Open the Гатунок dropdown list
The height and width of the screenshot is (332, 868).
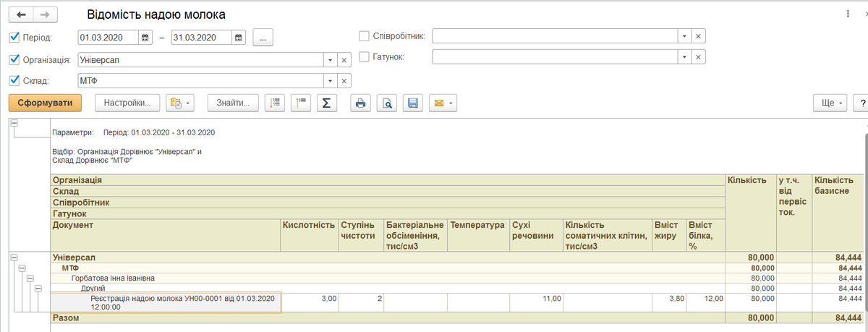pos(684,56)
